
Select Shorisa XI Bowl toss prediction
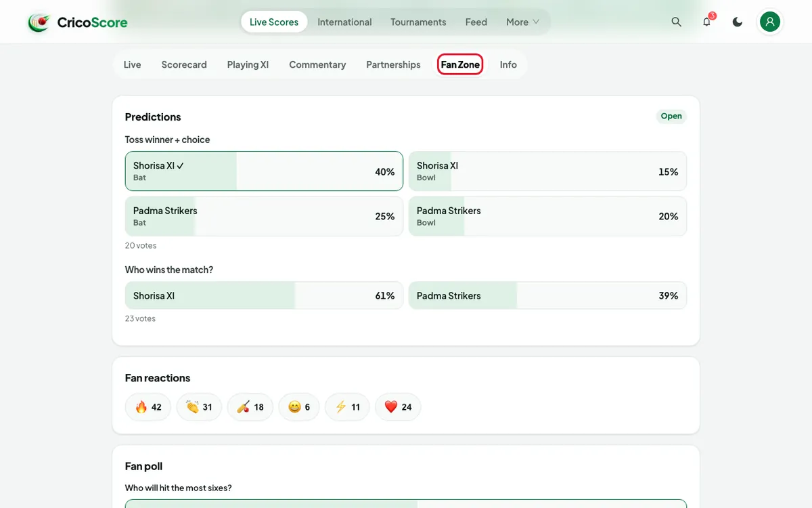coord(547,171)
